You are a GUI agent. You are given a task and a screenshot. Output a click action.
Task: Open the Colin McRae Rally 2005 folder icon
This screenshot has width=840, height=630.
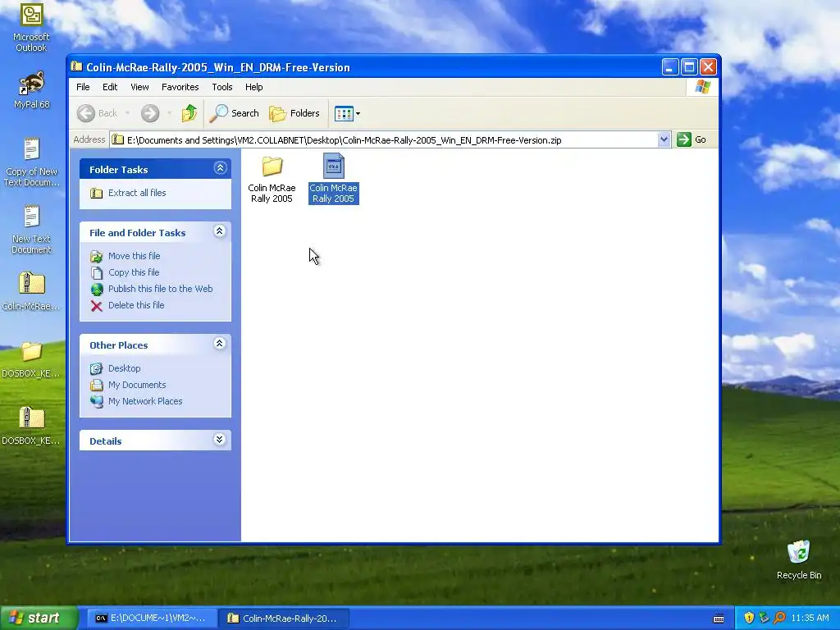[272, 167]
